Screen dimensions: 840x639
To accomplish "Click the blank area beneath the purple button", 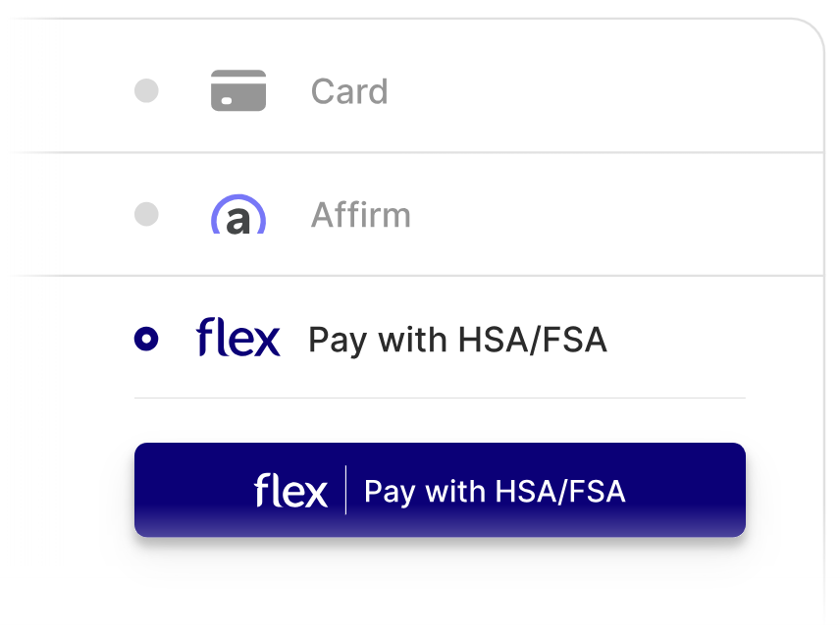I will coord(440,587).
